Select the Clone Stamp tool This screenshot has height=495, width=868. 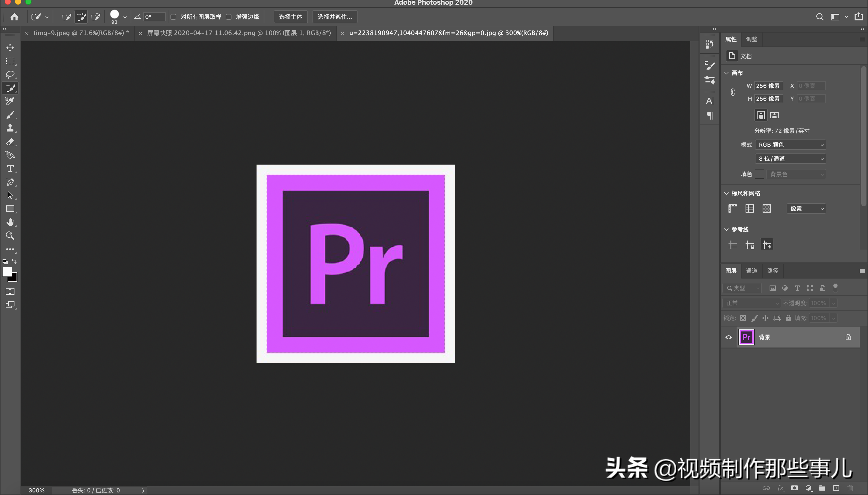10,128
